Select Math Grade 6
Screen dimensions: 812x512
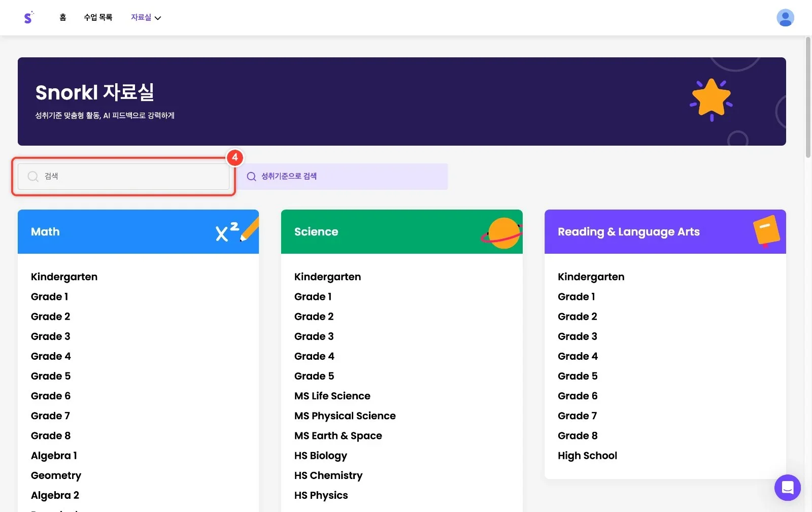click(50, 396)
